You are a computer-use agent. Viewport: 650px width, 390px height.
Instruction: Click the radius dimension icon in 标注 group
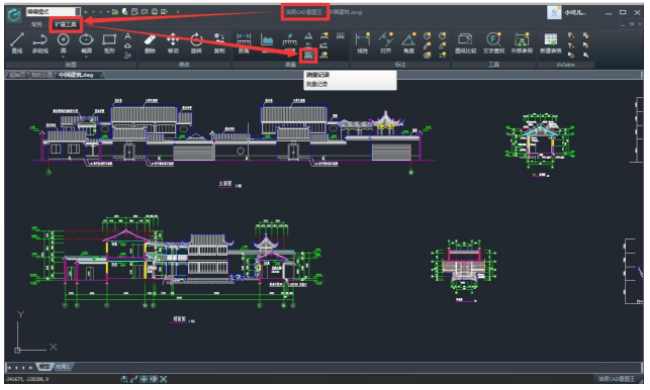coord(427,36)
